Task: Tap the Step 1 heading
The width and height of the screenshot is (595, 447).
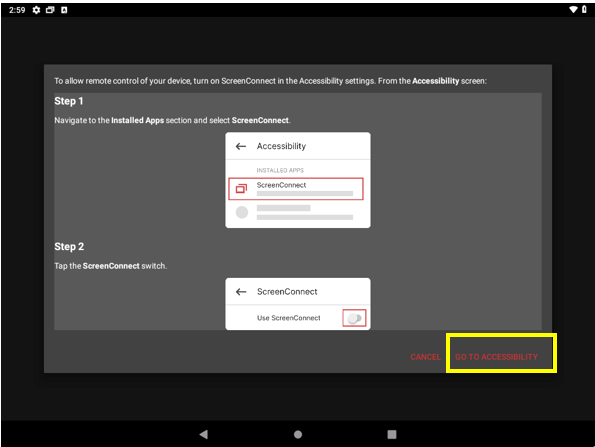Action: point(69,101)
